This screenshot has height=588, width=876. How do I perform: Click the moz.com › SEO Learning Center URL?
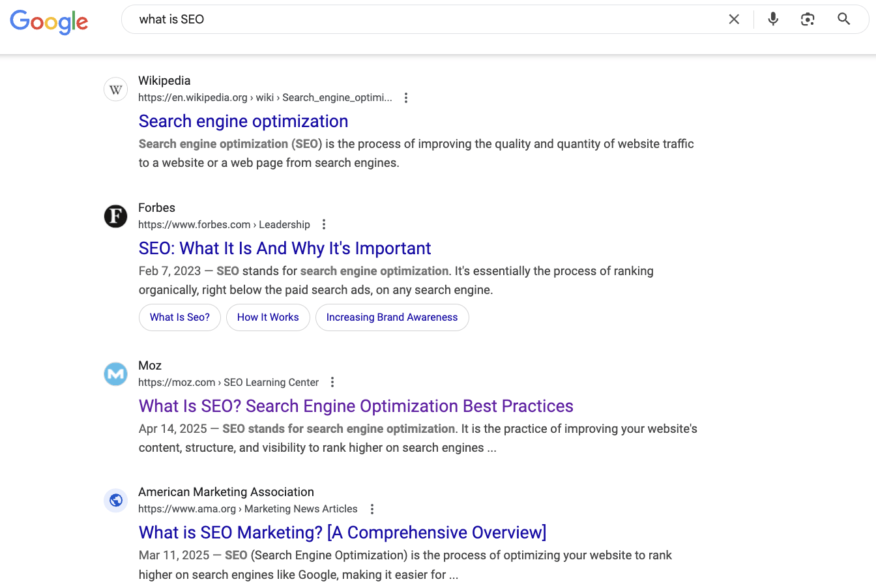(x=229, y=383)
